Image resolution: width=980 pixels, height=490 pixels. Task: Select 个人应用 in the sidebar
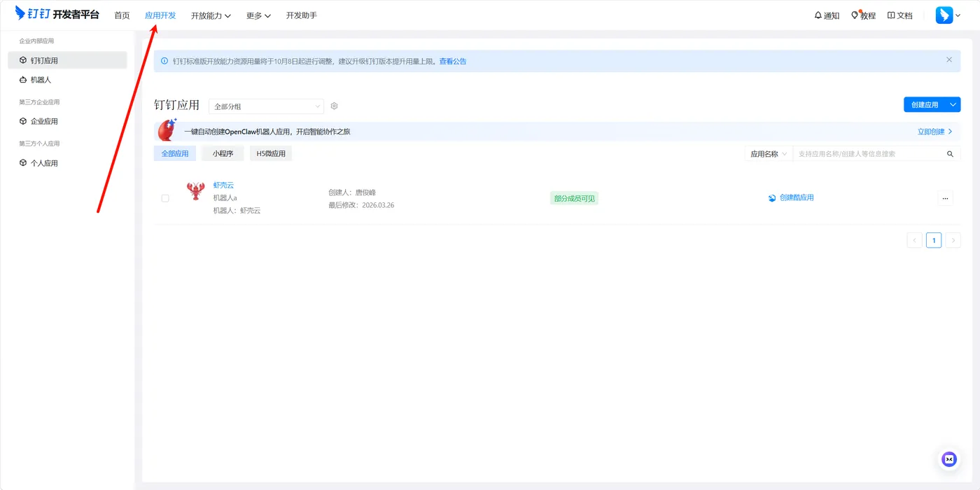(67, 163)
